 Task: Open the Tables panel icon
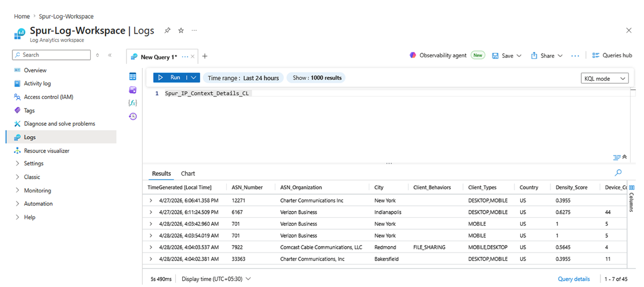(133, 77)
